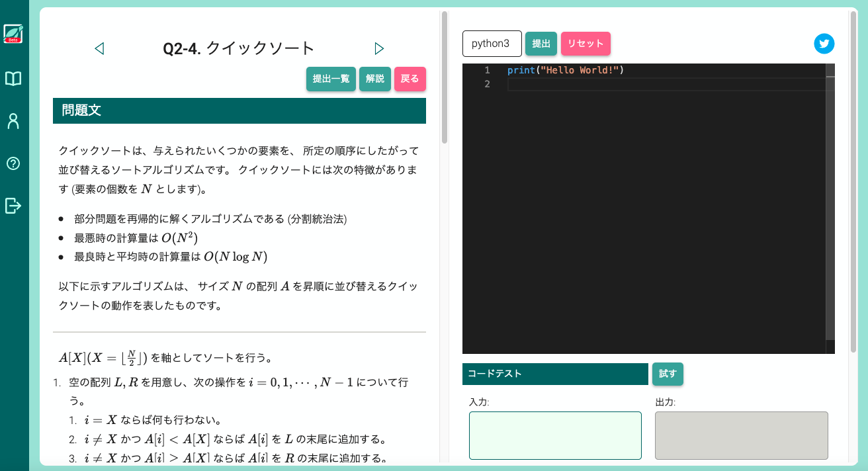Click the コードテスト panel header

(x=554, y=374)
